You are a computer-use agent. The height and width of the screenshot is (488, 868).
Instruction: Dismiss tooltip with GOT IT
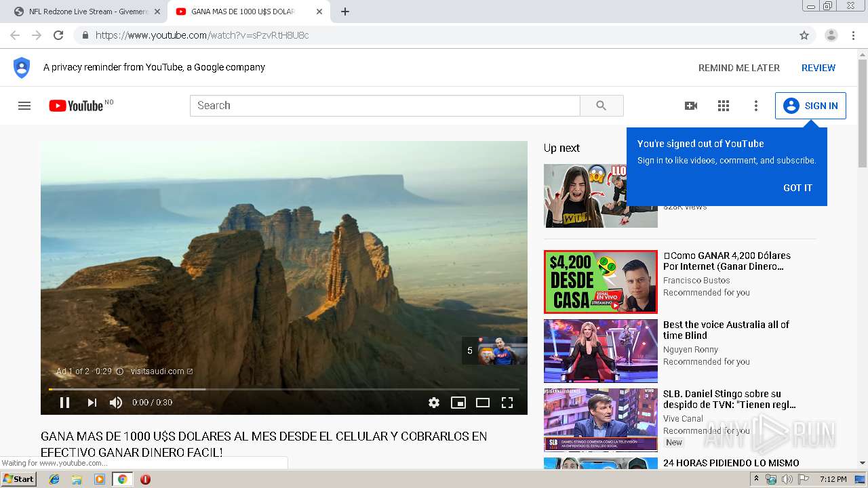tap(797, 188)
